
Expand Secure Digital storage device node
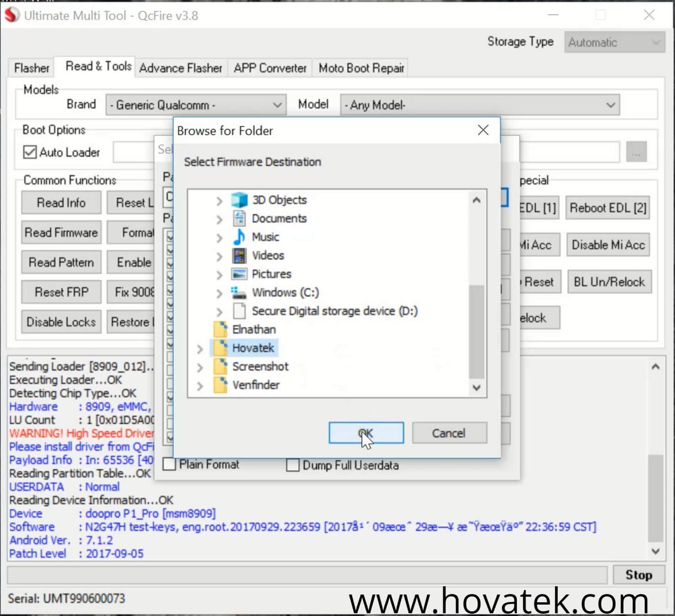pyautogui.click(x=220, y=312)
